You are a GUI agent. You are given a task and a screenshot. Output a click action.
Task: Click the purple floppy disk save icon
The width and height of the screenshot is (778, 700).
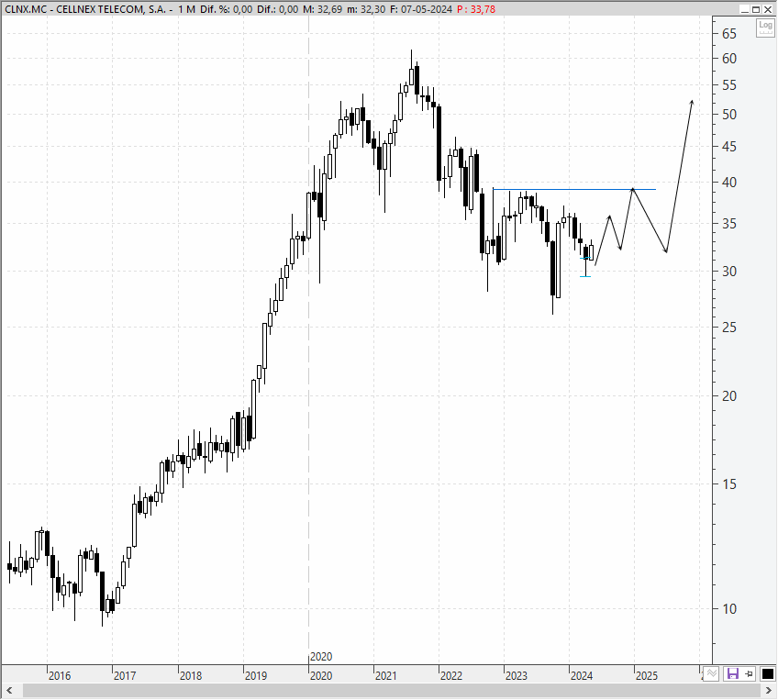(732, 673)
